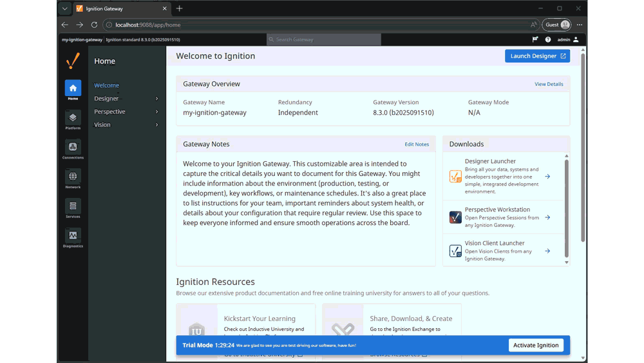This screenshot has width=644, height=363.
Task: Click the Launch Designer button
Action: pos(537,56)
